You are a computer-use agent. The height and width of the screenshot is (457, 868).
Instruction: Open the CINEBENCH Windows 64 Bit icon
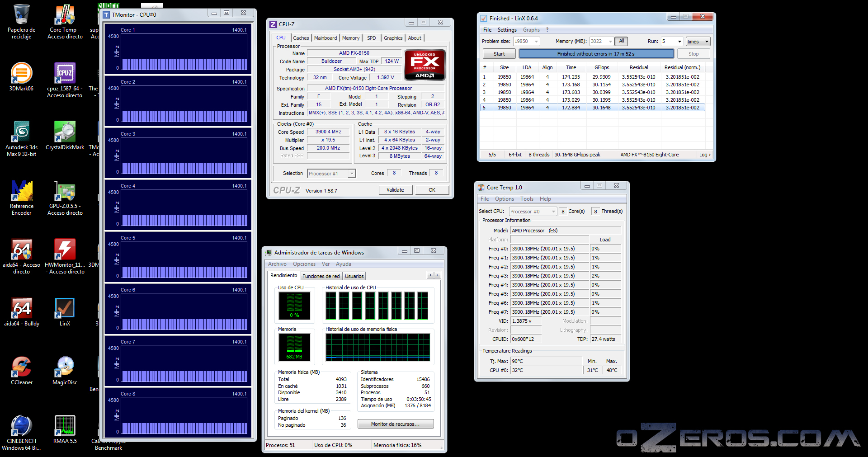pos(21,433)
